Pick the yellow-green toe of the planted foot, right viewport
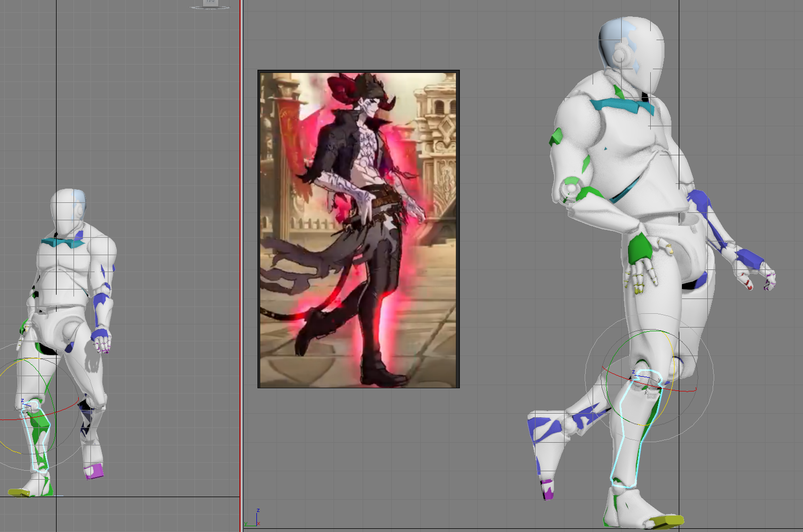The image size is (803, 532). pyautogui.click(x=666, y=522)
